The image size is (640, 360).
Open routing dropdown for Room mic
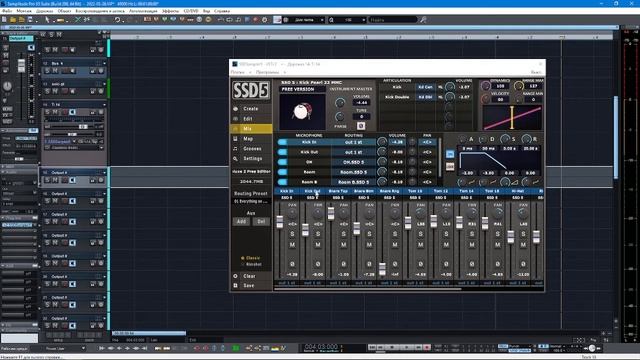353,172
